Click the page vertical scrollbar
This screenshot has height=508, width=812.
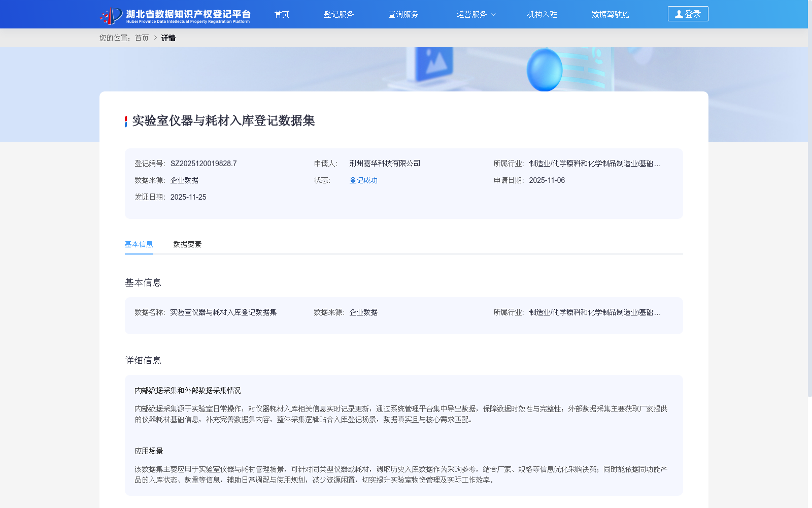tap(809, 198)
